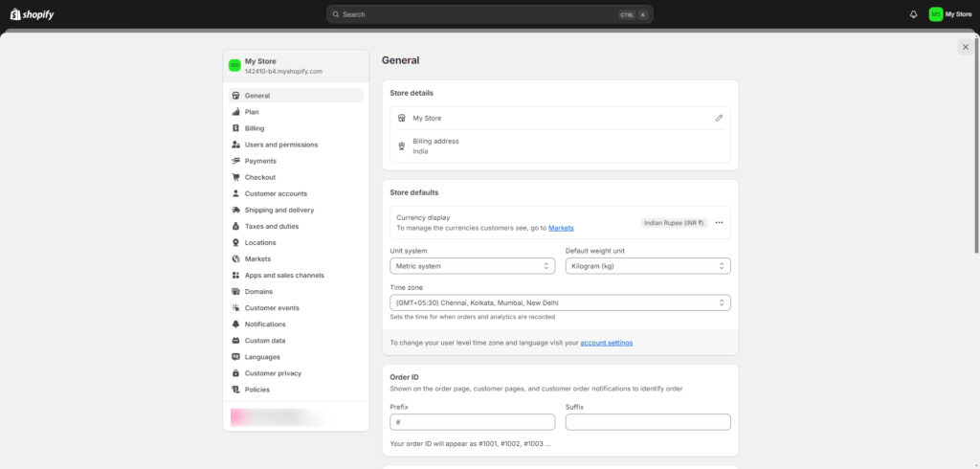Image resolution: width=980 pixels, height=469 pixels.
Task: Open the Plan settings page
Action: [296, 112]
